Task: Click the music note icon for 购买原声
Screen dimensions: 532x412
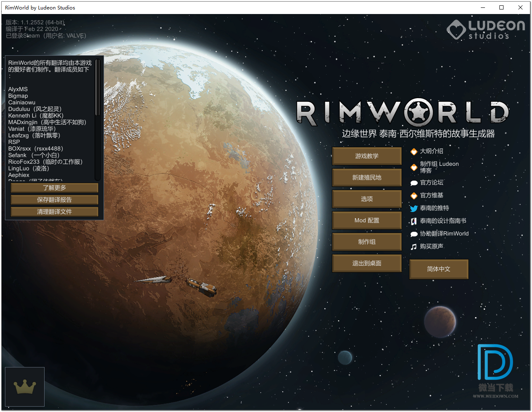Action: pyautogui.click(x=414, y=247)
